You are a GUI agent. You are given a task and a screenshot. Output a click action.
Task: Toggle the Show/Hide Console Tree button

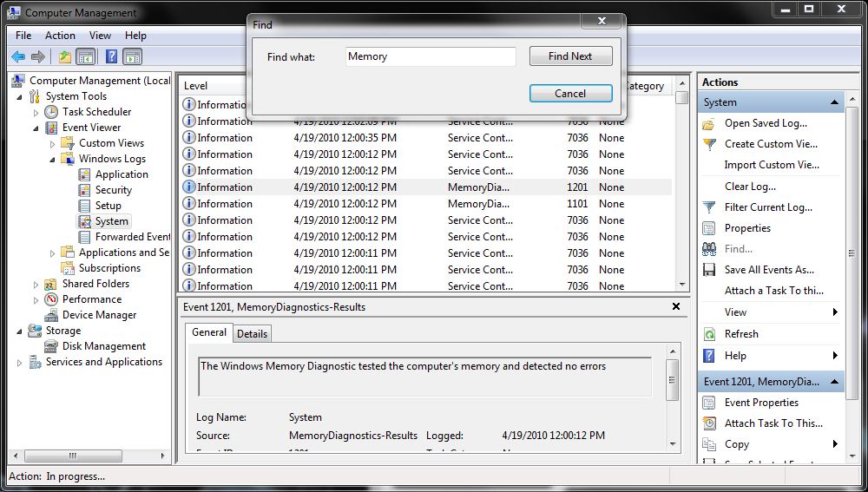[86, 57]
